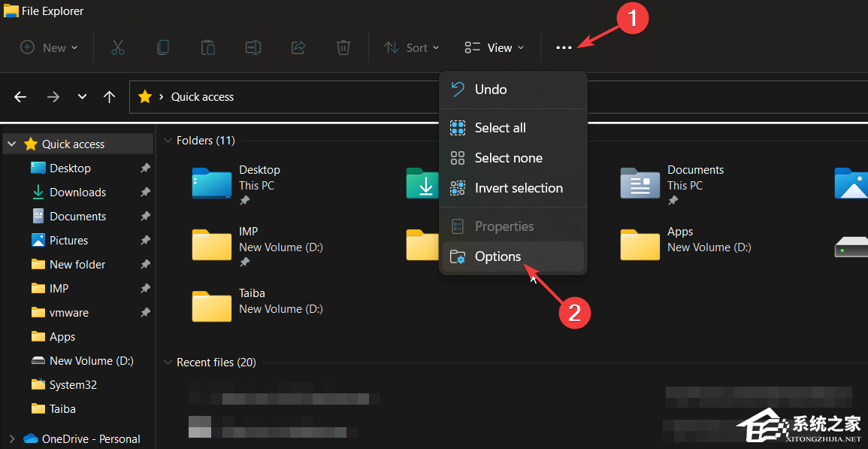Collapse the Folders (11) section
The height and width of the screenshot is (449, 868).
pos(168,141)
